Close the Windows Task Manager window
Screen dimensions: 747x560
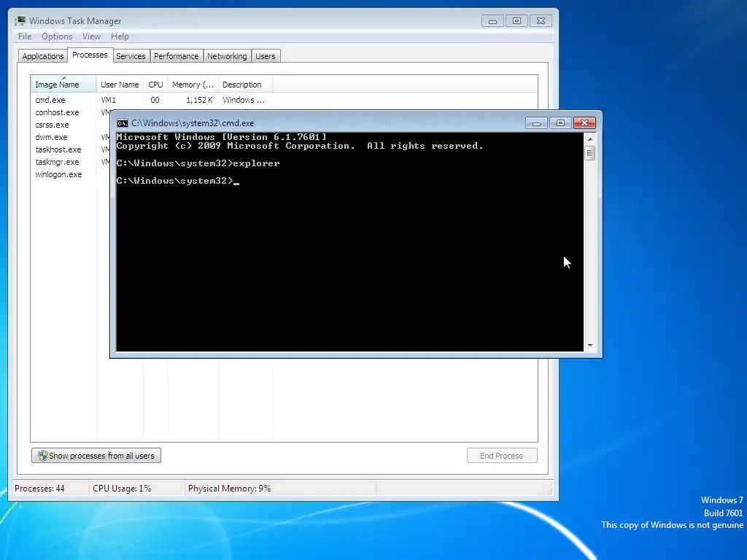pos(541,21)
